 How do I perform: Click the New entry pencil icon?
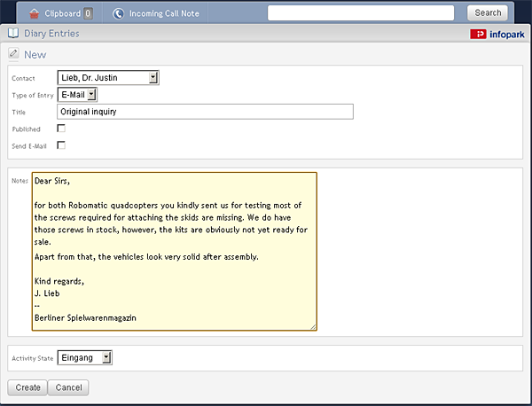click(x=13, y=53)
